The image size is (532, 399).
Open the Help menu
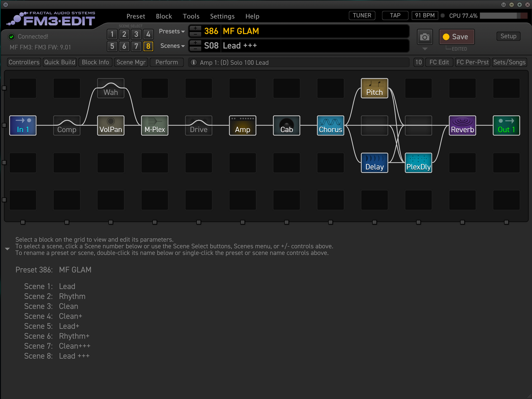tap(252, 16)
